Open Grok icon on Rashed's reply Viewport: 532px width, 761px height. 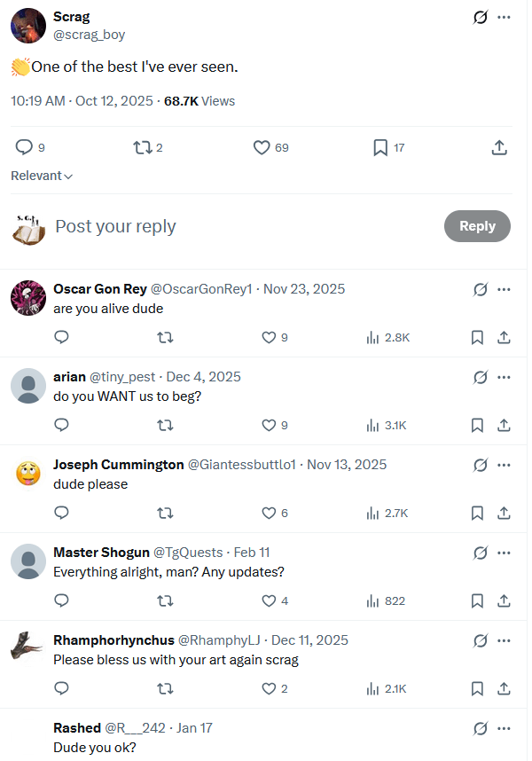pyautogui.click(x=481, y=728)
